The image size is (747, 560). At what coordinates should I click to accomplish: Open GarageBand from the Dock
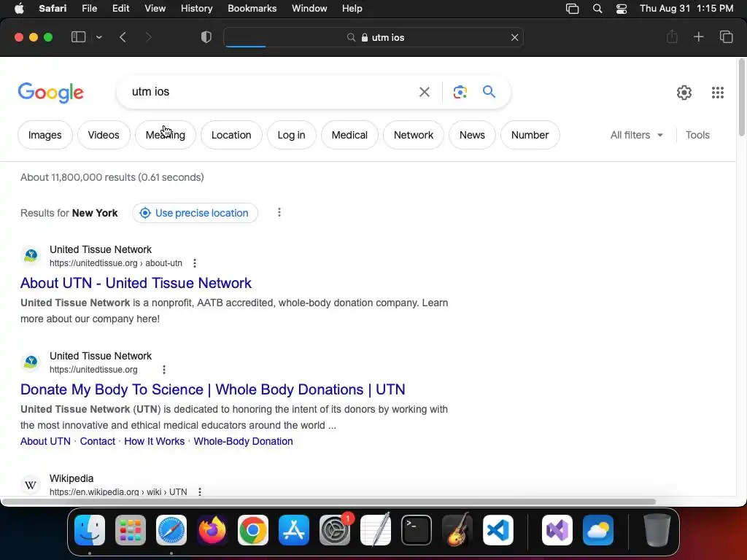point(457,530)
